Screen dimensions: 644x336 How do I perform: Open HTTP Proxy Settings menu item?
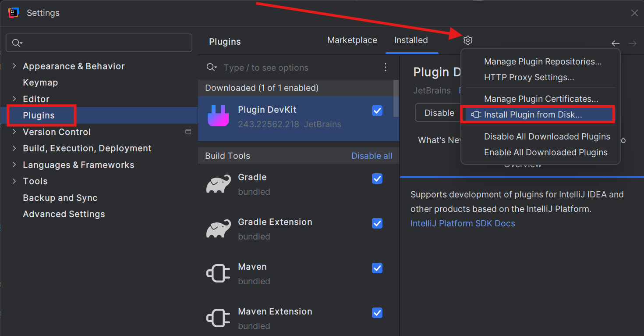(529, 77)
